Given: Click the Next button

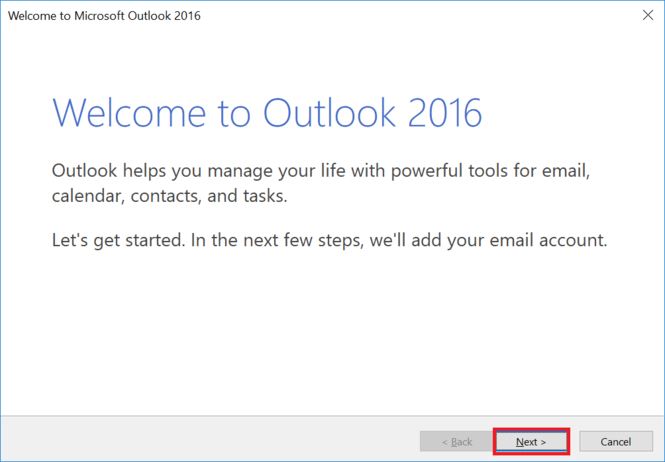Looking at the screenshot, I should [530, 441].
